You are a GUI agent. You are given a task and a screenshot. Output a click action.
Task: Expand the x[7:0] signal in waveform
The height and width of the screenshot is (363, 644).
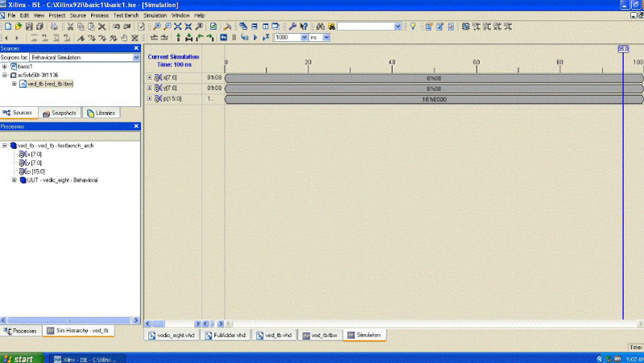pyautogui.click(x=150, y=77)
